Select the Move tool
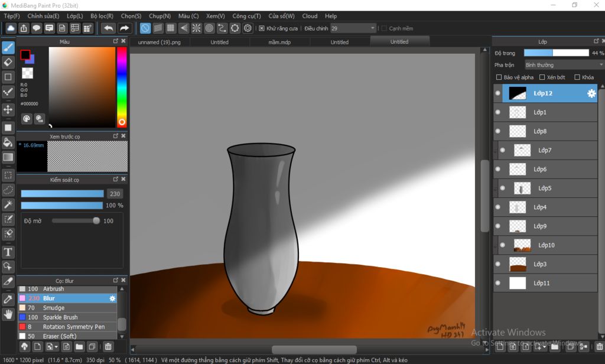Image resolution: width=605 pixels, height=364 pixels. (x=8, y=109)
